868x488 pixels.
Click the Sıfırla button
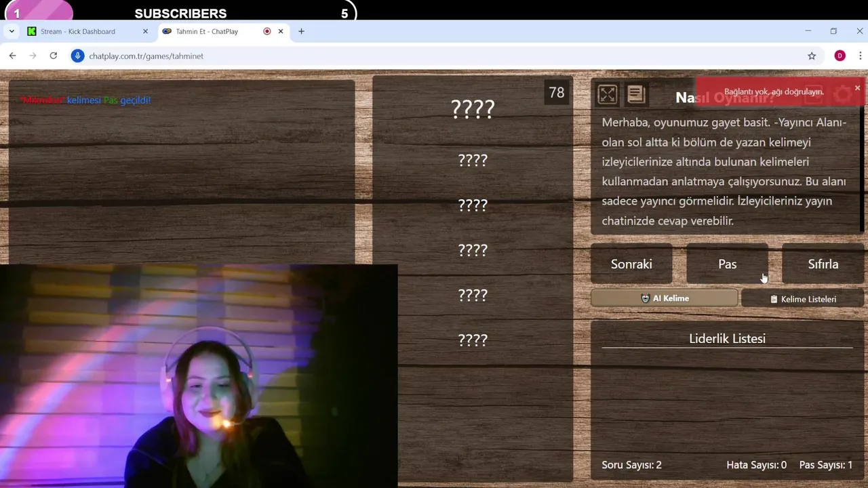823,264
